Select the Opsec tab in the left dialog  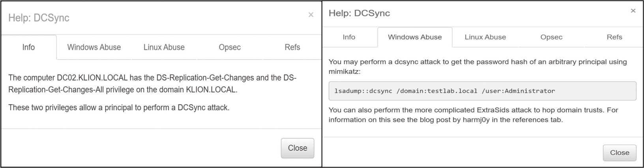point(230,47)
